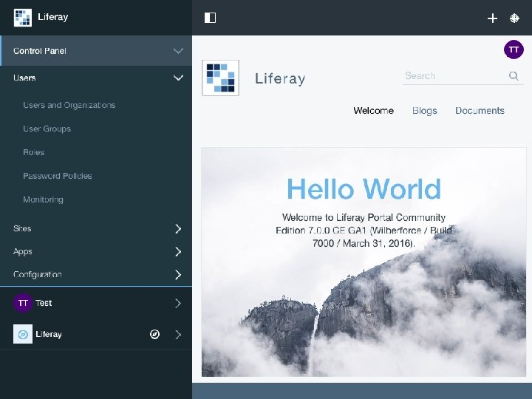The height and width of the screenshot is (399, 532).
Task: Click the TT user avatar at top right
Action: coord(514,50)
